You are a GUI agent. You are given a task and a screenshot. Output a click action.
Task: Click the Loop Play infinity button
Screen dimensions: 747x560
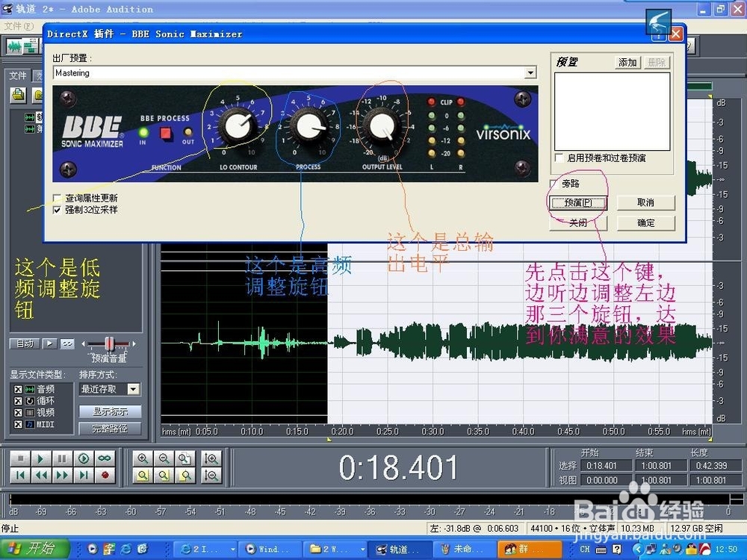click(105, 458)
